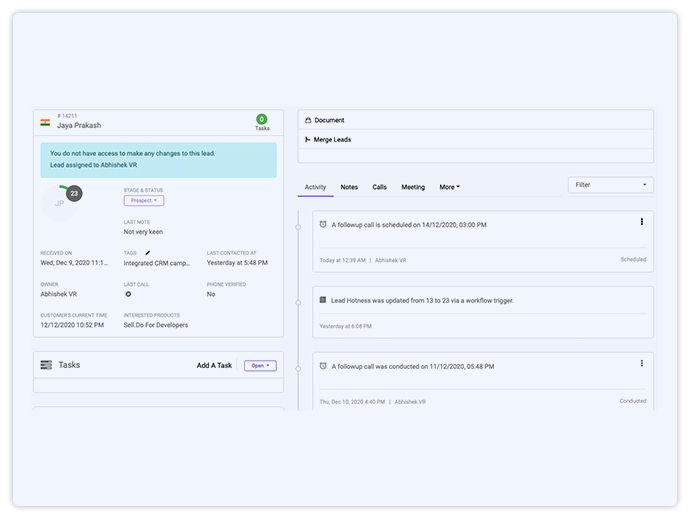Viewport: 689px width, 517px height.
Task: Expand the activity Filter dropdown
Action: 610,185
